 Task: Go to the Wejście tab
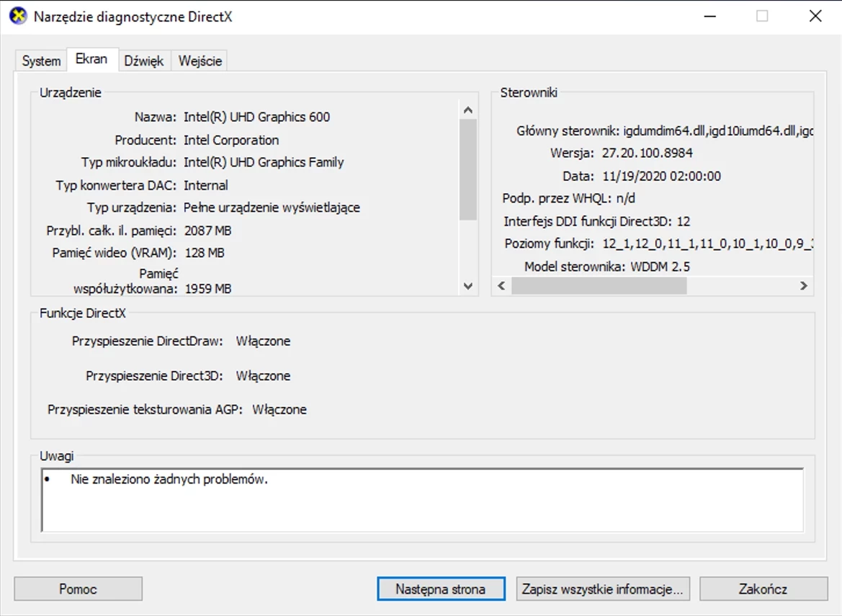[x=200, y=61]
